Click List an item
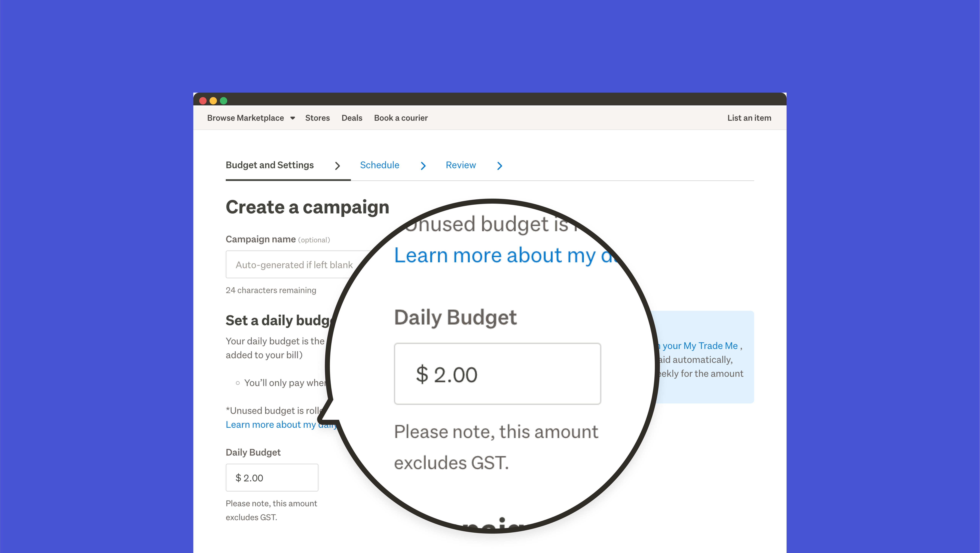The image size is (980, 553). point(749,118)
